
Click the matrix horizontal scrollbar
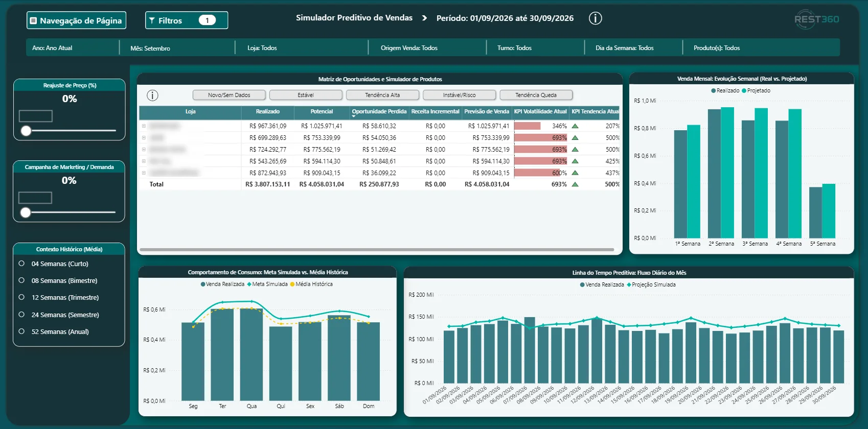[x=377, y=250]
